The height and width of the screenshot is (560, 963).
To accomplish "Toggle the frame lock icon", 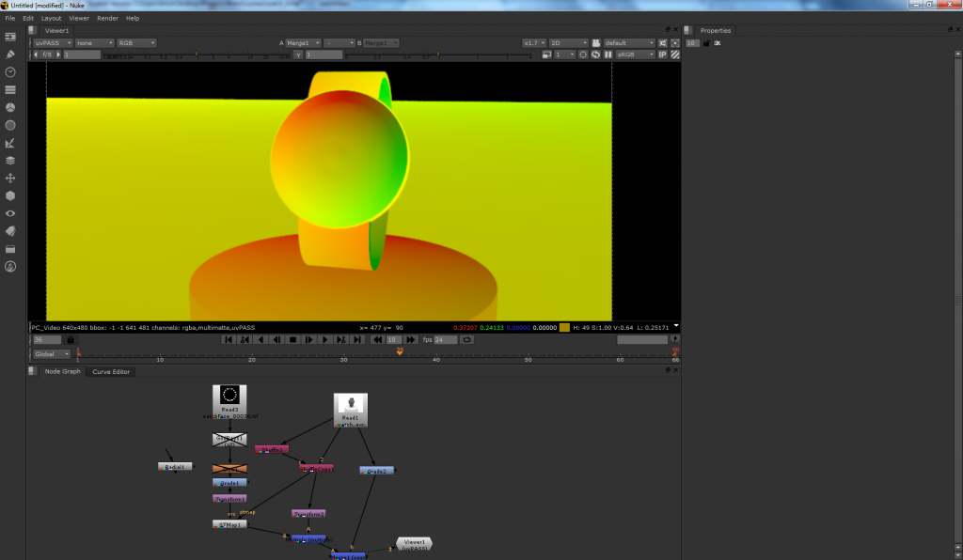I will [70, 339].
